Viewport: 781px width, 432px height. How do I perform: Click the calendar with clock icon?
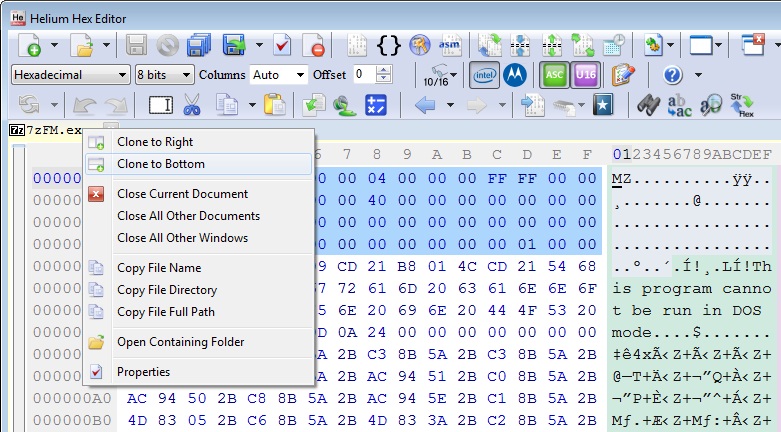click(x=614, y=45)
